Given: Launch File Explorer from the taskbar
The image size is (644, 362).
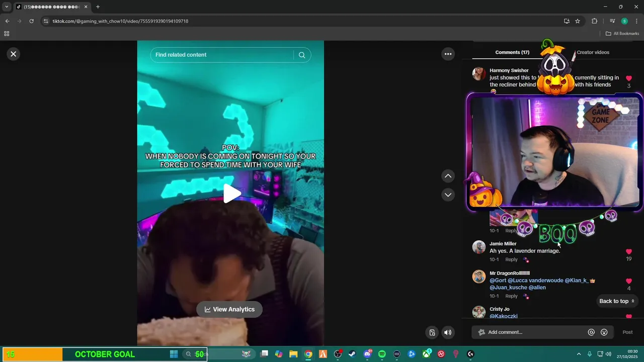Looking at the screenshot, I should coord(293,354).
